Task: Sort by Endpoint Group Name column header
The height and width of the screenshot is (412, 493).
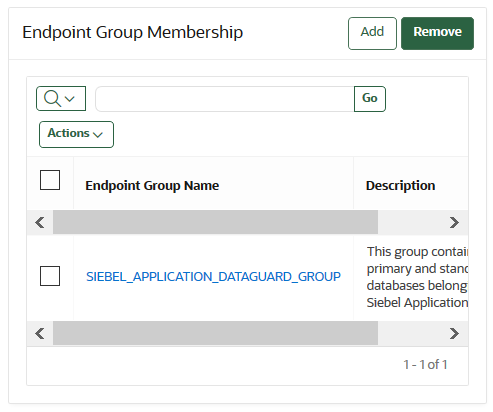Action: point(152,185)
